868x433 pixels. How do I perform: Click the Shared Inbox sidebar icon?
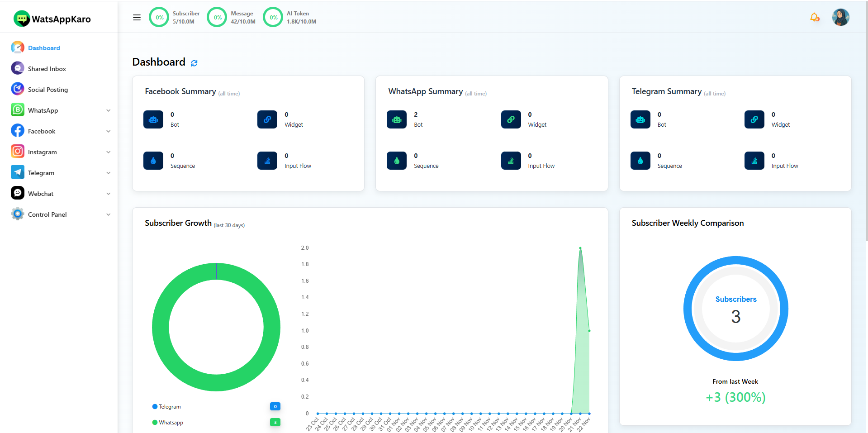click(18, 68)
